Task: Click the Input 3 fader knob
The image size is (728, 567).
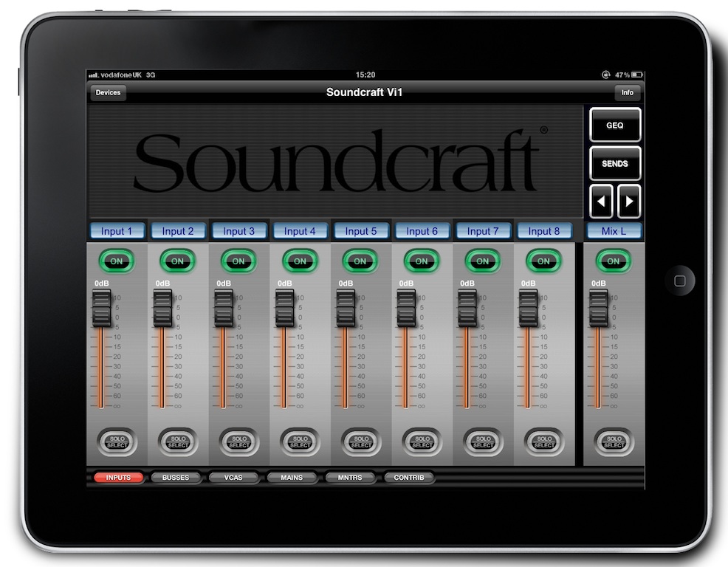Action: pyautogui.click(x=224, y=309)
